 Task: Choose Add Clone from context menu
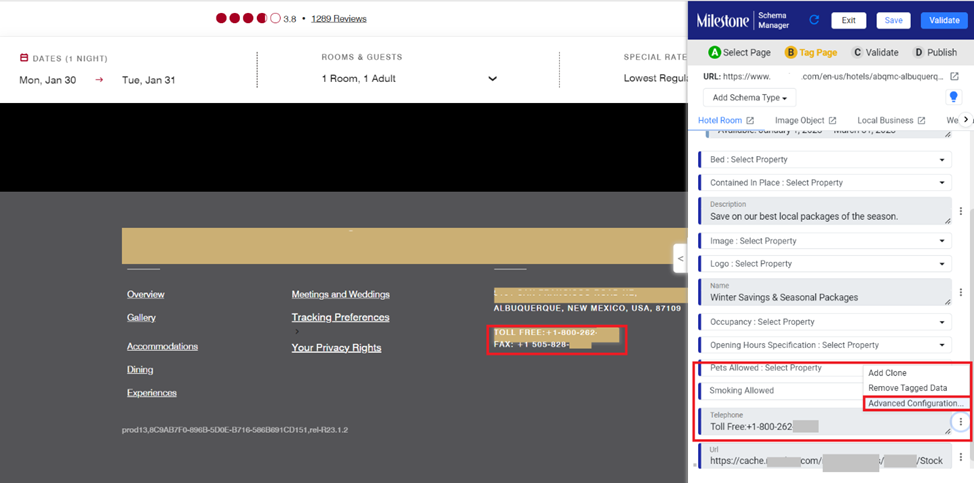[887, 373]
